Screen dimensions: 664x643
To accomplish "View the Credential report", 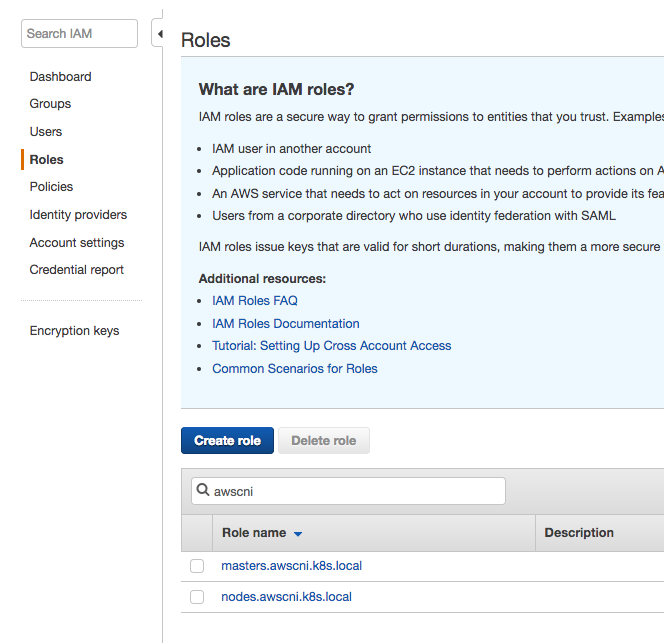I will pos(77,270).
